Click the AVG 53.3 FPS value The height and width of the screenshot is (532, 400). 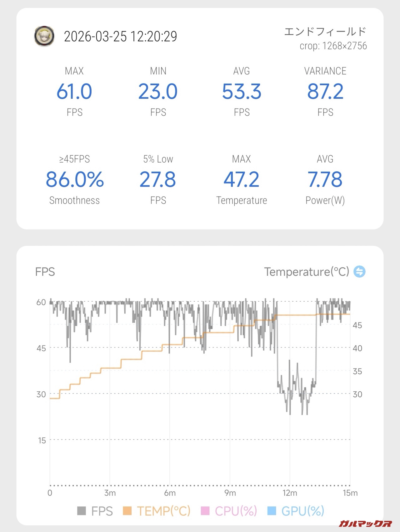pyautogui.click(x=242, y=92)
